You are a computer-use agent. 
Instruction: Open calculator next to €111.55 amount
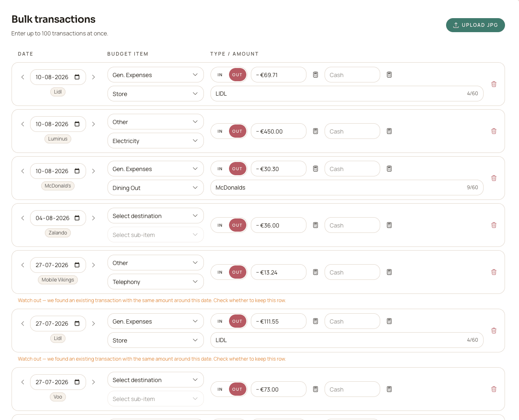316,321
